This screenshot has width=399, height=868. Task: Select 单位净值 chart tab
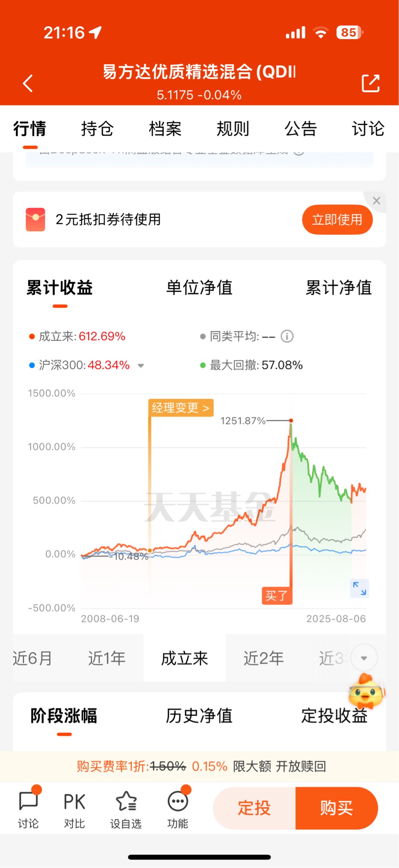[199, 288]
